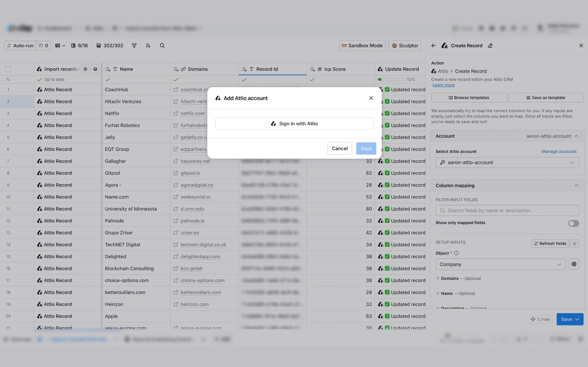The height and width of the screenshot is (367, 588).
Task: Click the info icon next to Object
Action: [456, 253]
